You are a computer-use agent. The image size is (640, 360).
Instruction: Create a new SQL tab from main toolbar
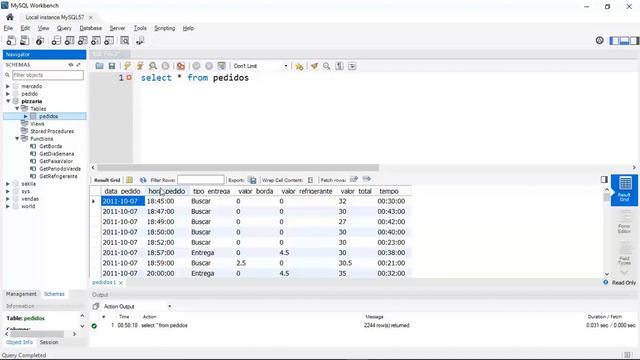click(x=11, y=40)
